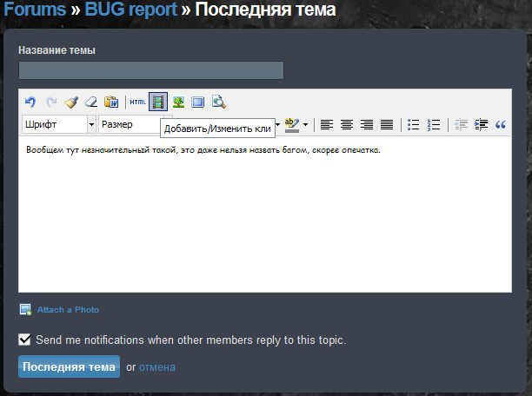The image size is (532, 396).
Task: Click the text starting with Вообщем тут незначительный
Action: pos(203,150)
